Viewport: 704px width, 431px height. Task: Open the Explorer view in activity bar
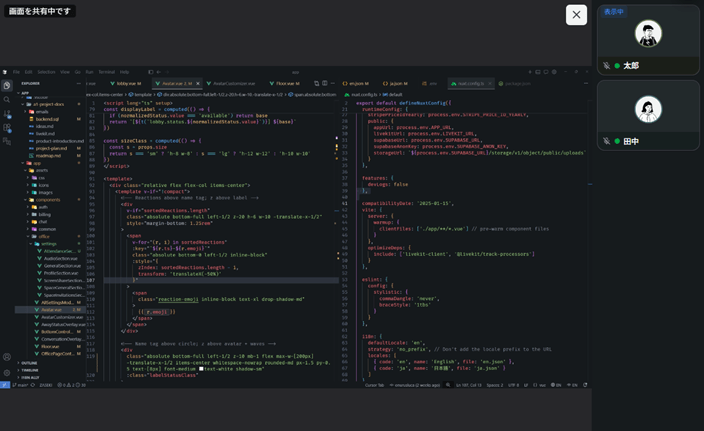click(x=7, y=86)
